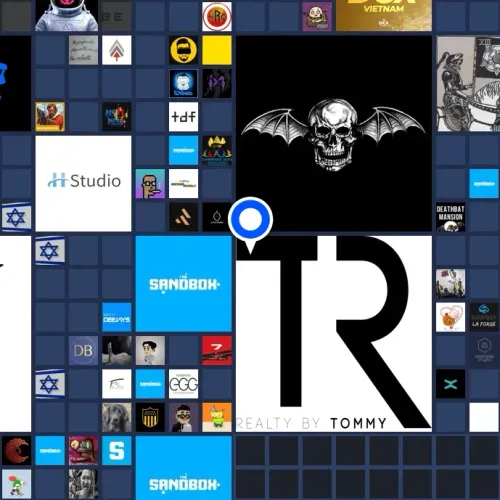Screen dimensions: 500x500
Task: Select the yellow bearded face with sunglasses tile
Action: 183,50
